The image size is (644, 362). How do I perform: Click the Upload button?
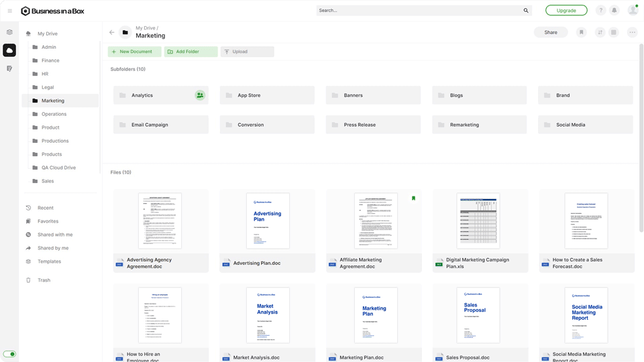[248, 52]
